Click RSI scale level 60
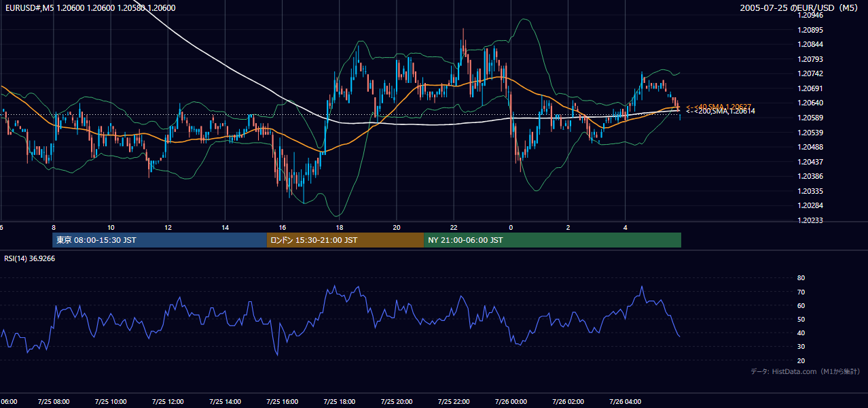 (x=801, y=305)
